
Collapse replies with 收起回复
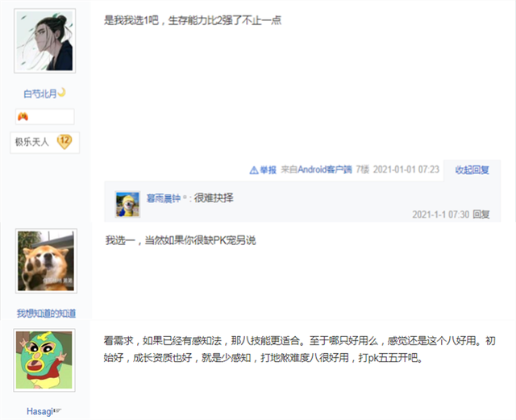tap(472, 170)
